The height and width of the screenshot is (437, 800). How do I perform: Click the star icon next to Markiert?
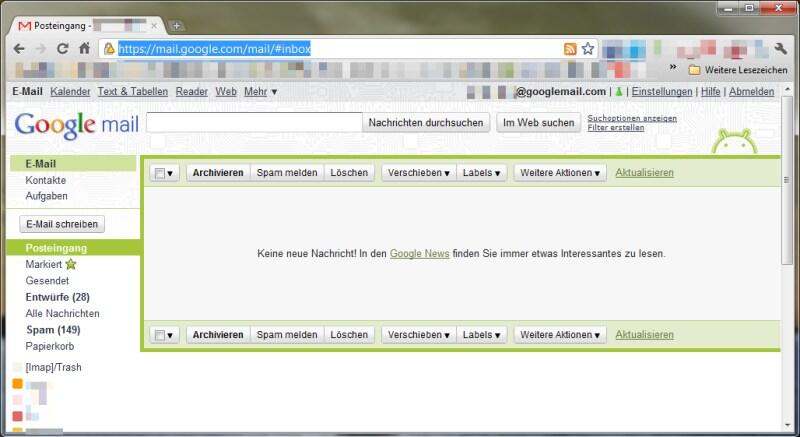71,264
